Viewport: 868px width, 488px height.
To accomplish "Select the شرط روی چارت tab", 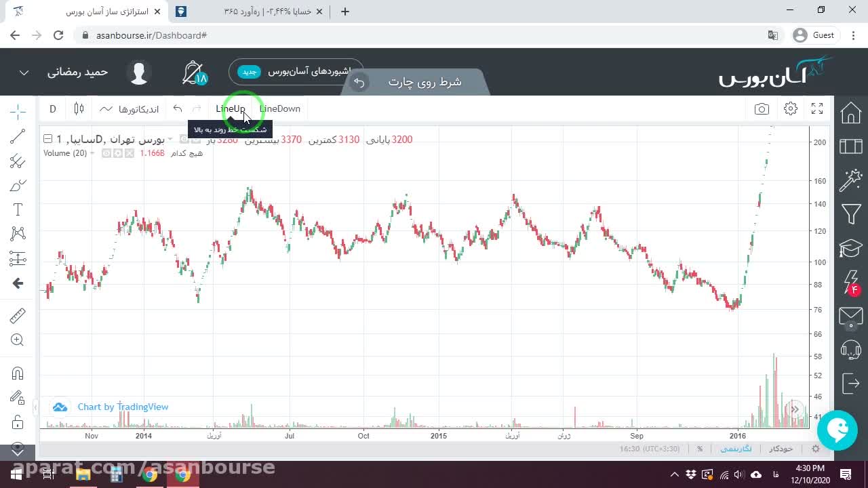I will click(x=425, y=82).
